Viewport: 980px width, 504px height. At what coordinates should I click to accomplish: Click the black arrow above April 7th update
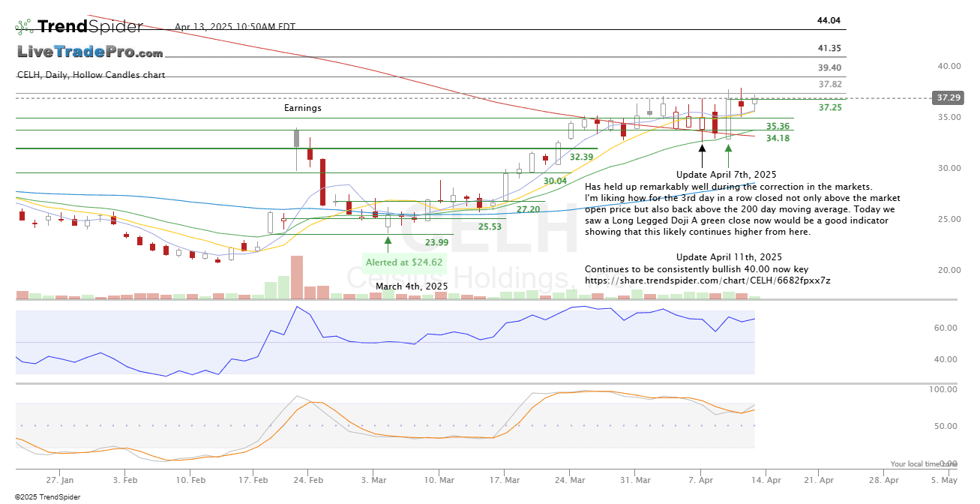(x=702, y=155)
